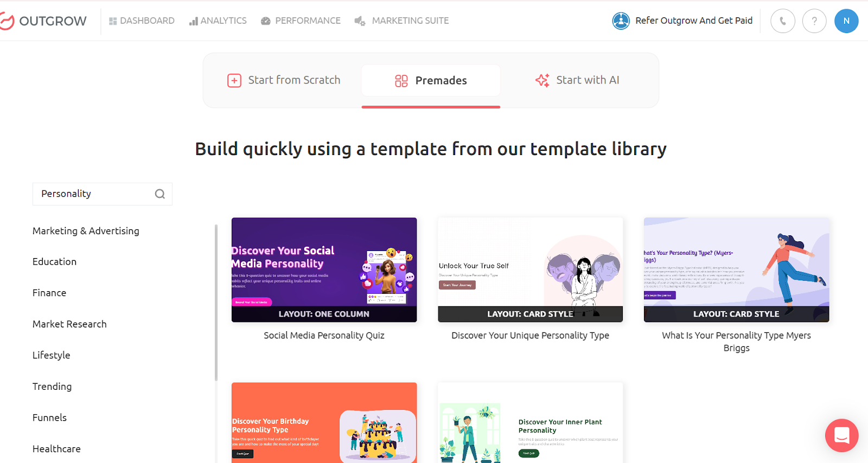Open the chat support widget

tap(841, 435)
